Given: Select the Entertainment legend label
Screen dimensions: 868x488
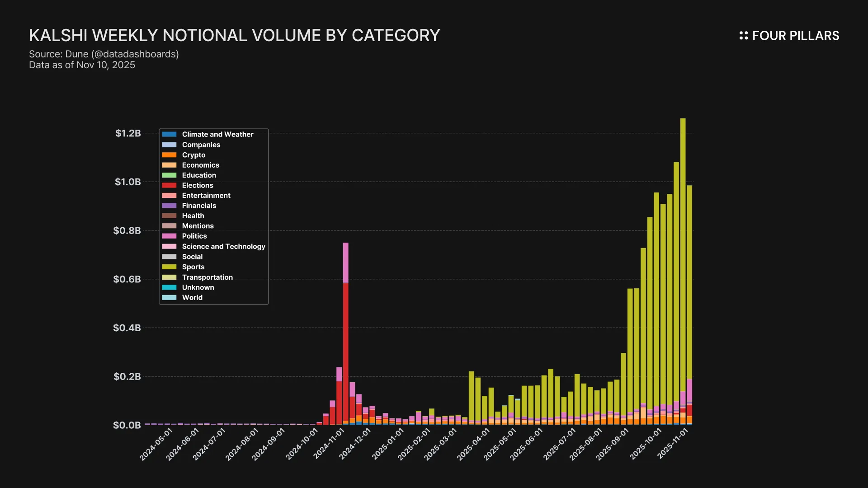Looking at the screenshot, I should pos(206,196).
